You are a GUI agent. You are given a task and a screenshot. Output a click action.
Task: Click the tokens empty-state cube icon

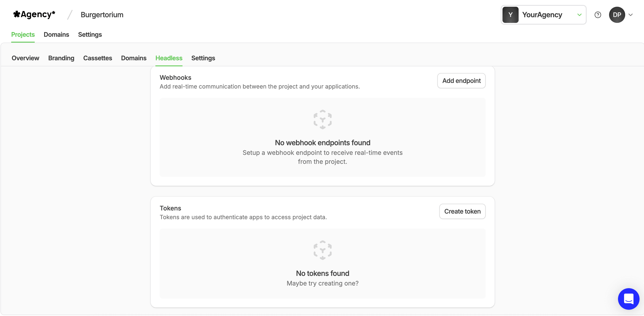pyautogui.click(x=322, y=250)
